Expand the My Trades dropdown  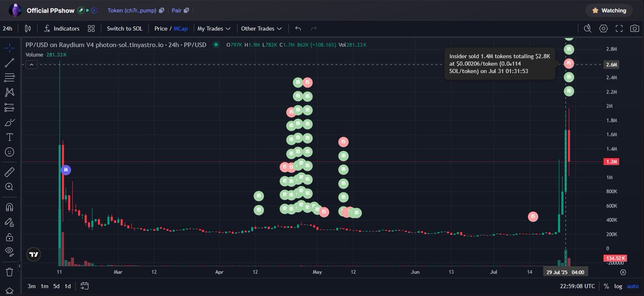214,28
